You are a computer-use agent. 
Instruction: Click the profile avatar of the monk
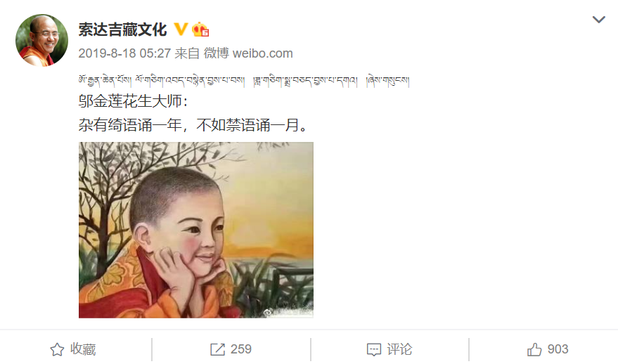pyautogui.click(x=41, y=40)
